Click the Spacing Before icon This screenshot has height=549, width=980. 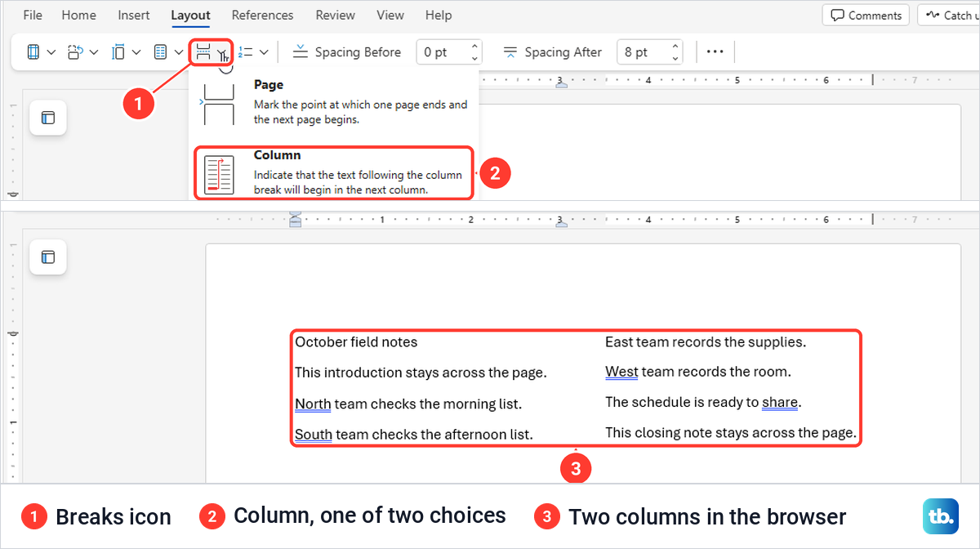coord(300,52)
